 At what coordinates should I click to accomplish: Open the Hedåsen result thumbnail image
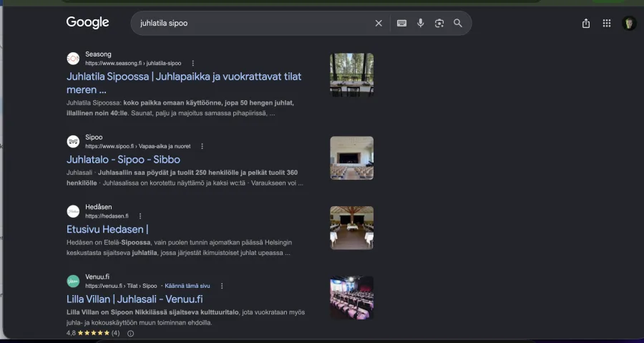pyautogui.click(x=352, y=228)
